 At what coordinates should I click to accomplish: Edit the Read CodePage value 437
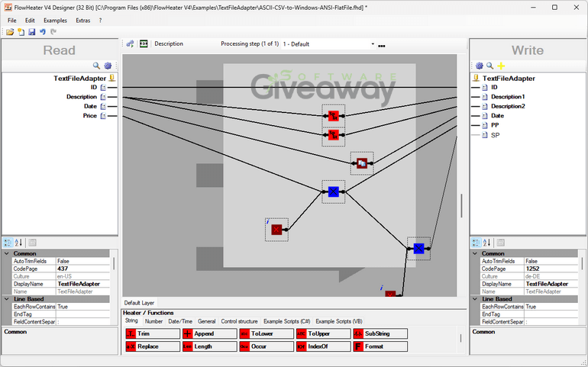click(83, 269)
